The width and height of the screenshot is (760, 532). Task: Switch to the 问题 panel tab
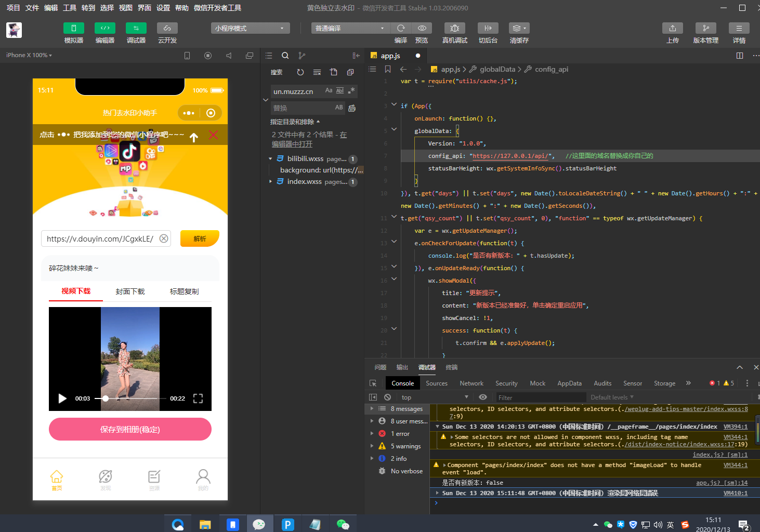pos(381,367)
